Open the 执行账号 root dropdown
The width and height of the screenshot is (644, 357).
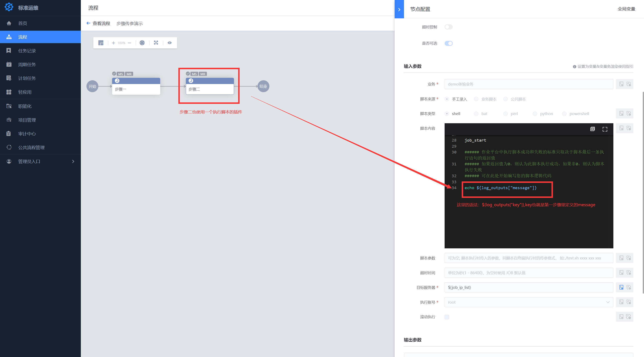tap(529, 302)
